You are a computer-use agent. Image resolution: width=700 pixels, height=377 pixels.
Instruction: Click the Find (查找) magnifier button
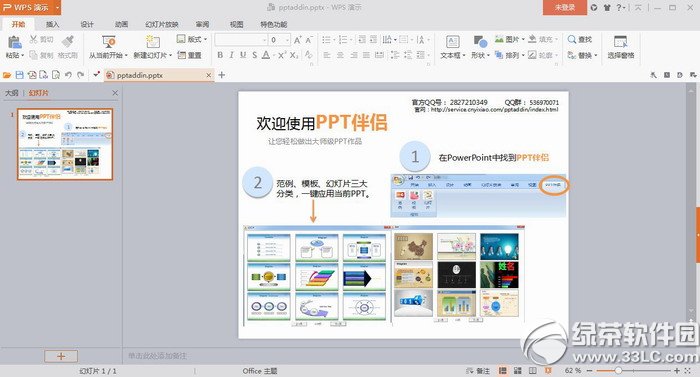(579, 39)
